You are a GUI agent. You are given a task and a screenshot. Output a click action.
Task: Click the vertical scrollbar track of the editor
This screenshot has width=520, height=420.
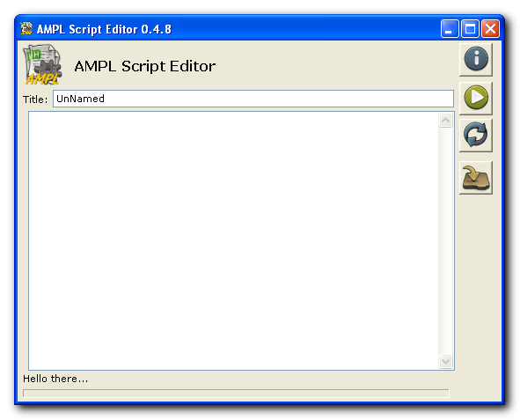(x=446, y=240)
